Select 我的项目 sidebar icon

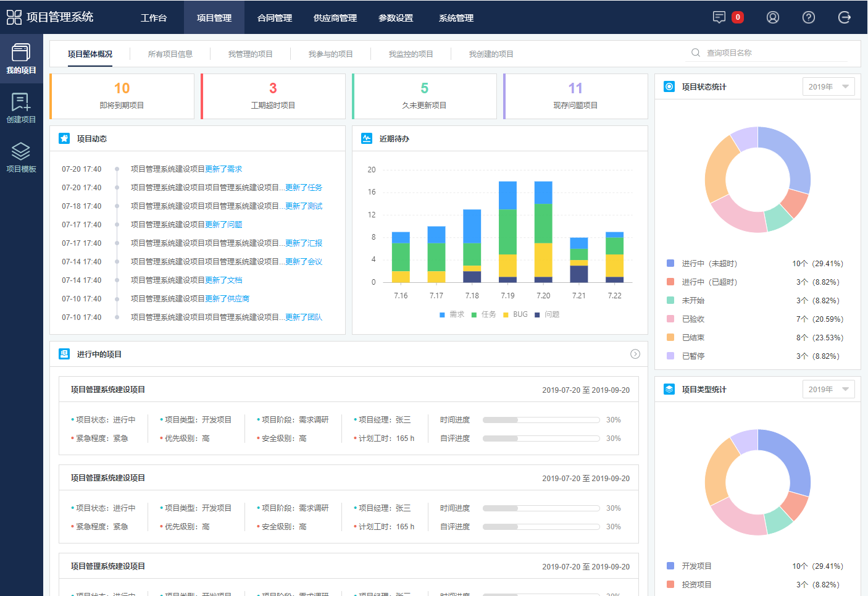click(x=21, y=52)
